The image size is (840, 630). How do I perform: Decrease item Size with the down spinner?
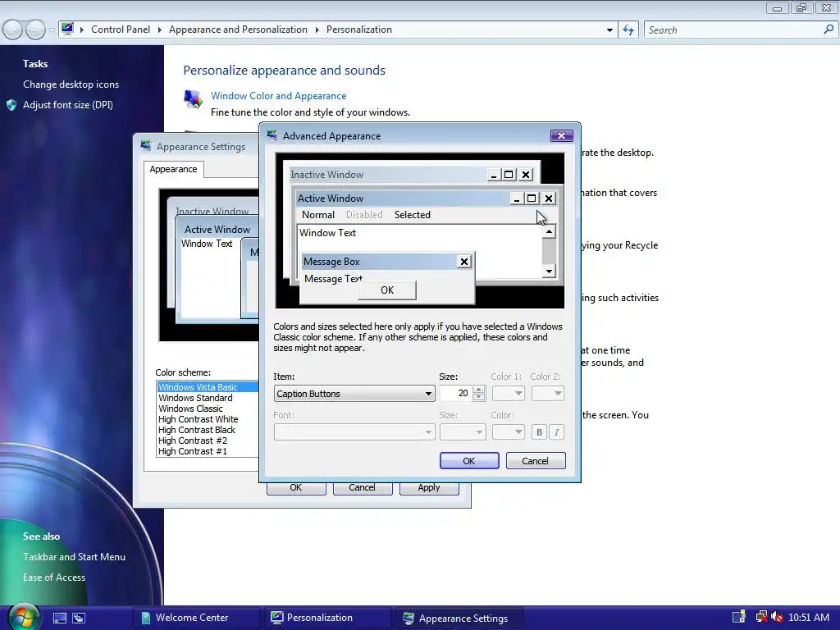(479, 398)
